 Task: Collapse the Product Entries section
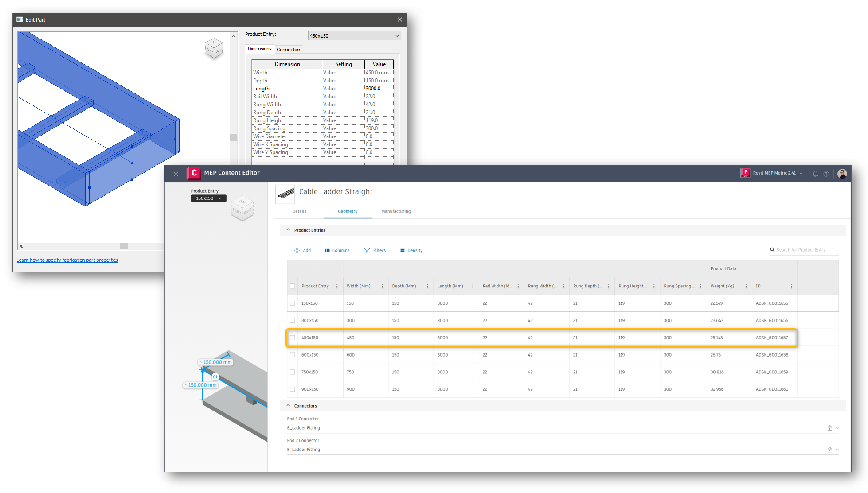pos(288,230)
